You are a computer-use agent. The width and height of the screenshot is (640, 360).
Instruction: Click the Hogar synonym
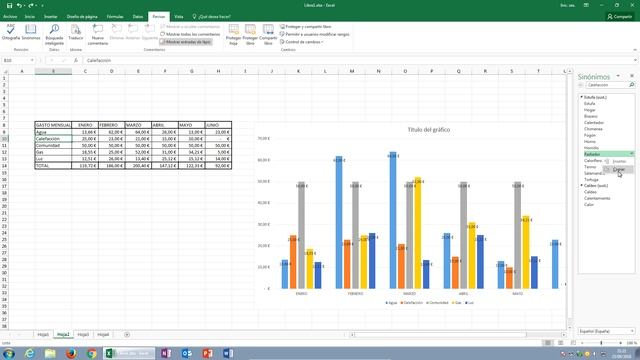pos(589,110)
